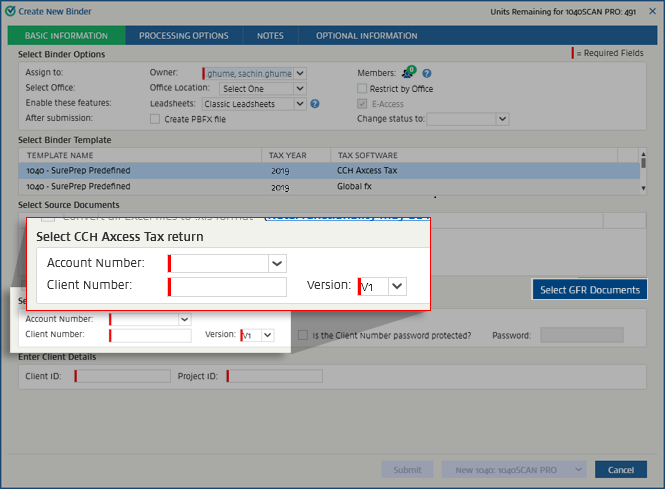Click the Select GFR Documents button

[x=590, y=290]
